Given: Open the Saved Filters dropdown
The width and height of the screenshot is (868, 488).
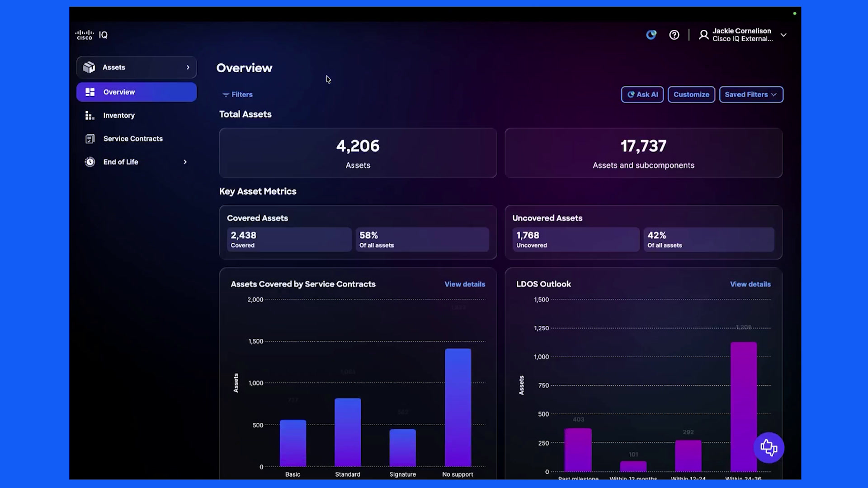Looking at the screenshot, I should tap(751, 94).
